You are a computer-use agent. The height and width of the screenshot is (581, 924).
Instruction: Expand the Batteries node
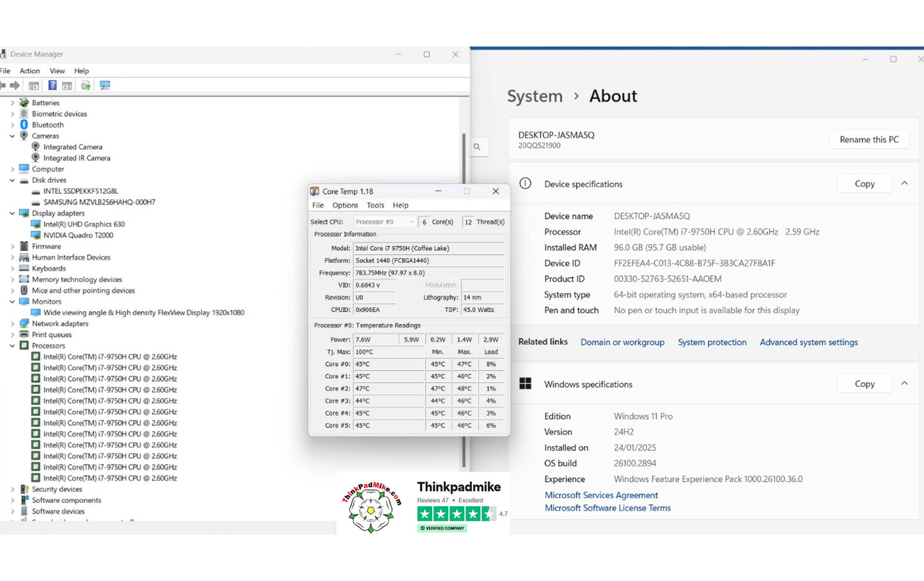12,102
